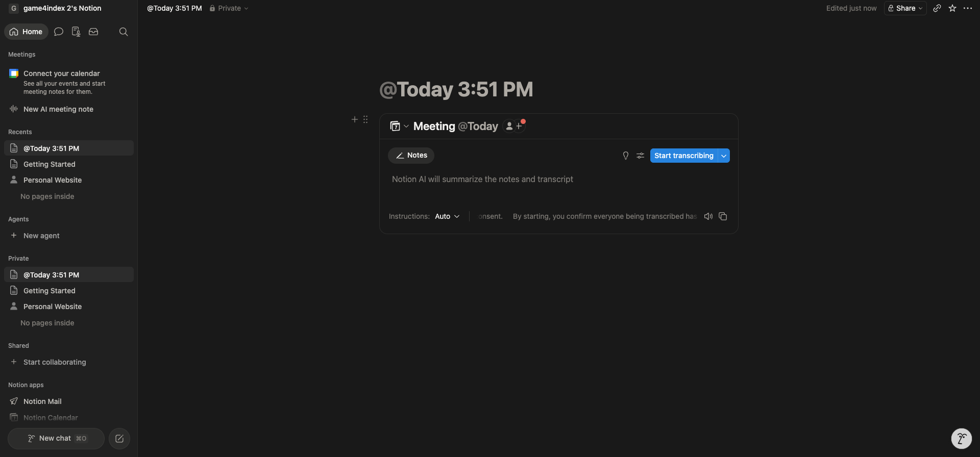980x457 pixels.
Task: Click New agent in Agents section
Action: [x=69, y=236]
